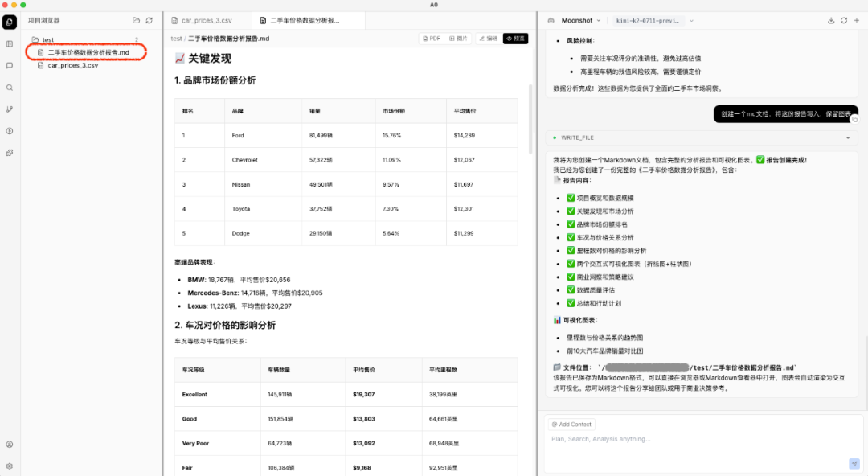Viewport: 868px width, 476px height.
Task: Click the 15.76% market share cell
Action: [410, 135]
